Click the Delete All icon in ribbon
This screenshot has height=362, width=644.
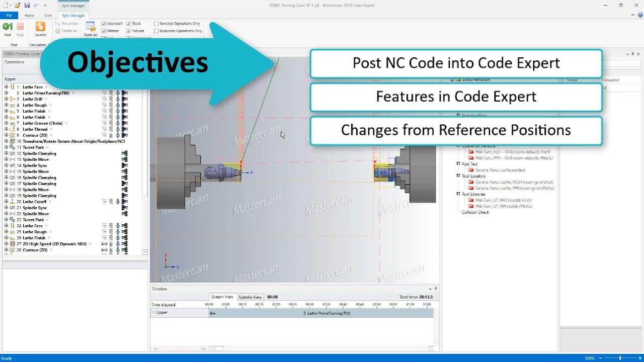[58, 31]
